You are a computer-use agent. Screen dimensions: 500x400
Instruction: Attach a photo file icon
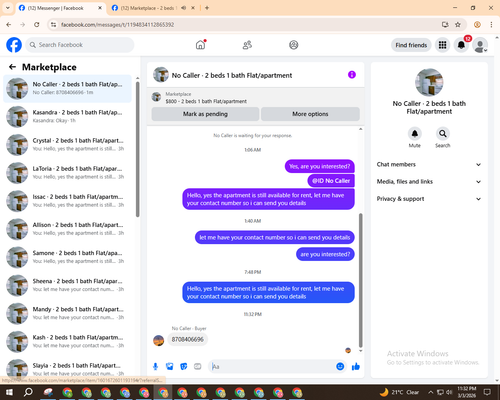coord(170,367)
